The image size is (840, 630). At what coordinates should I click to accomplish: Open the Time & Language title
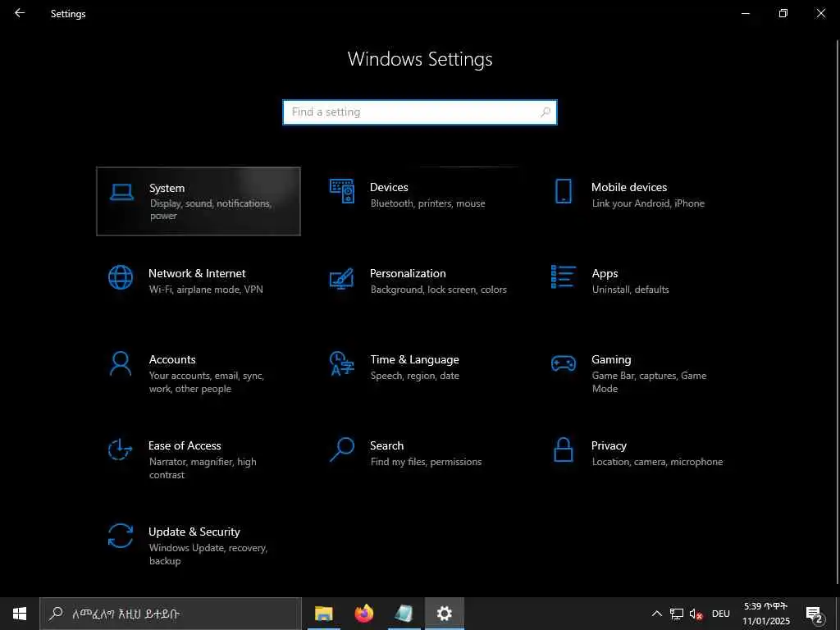pyautogui.click(x=414, y=359)
